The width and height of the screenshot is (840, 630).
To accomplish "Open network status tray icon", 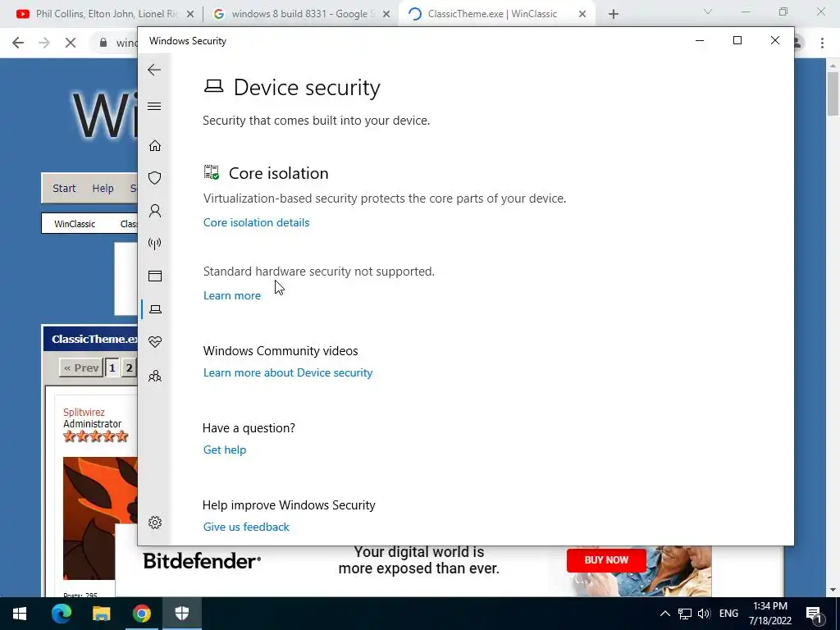I will coord(685,614).
